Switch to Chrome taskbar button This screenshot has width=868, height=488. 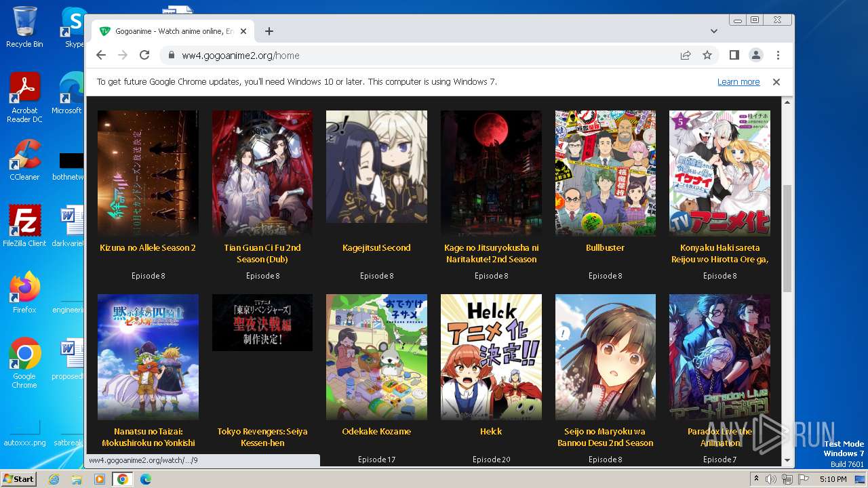[123, 479]
